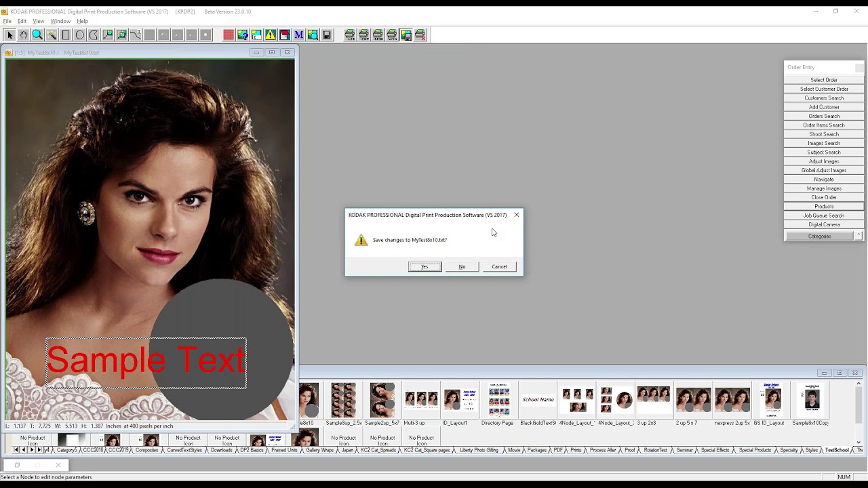Screen dimensions: 868x488
Task: Click the tab scroll first-tab arrow
Action: coord(16,450)
